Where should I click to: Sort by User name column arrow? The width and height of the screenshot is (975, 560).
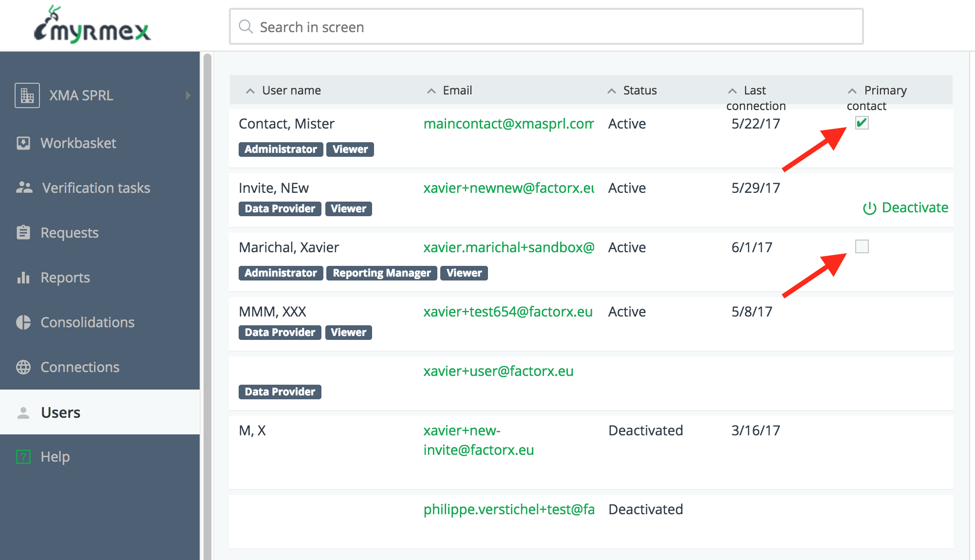(250, 91)
